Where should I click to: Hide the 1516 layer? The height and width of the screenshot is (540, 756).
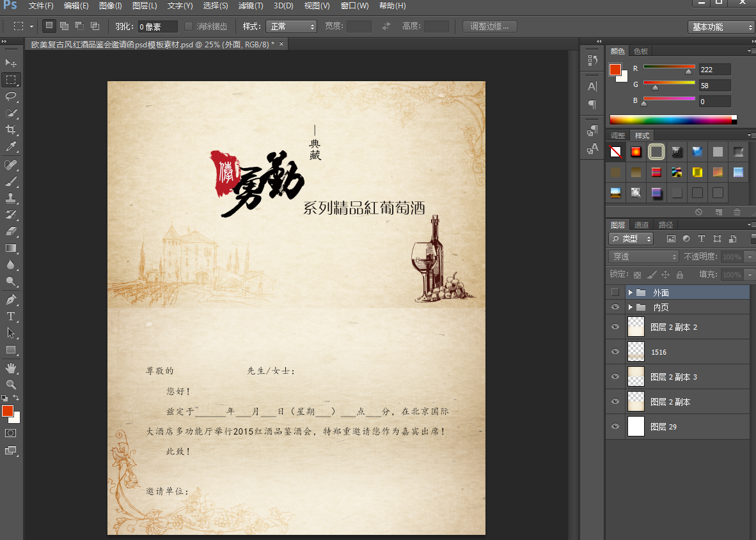tap(615, 351)
